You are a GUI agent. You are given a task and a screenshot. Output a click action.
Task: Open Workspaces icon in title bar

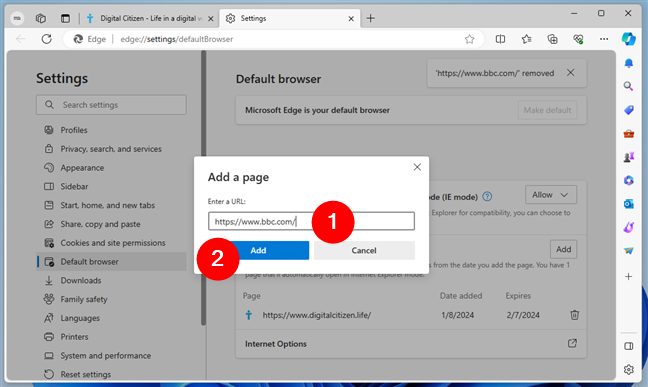pos(40,18)
